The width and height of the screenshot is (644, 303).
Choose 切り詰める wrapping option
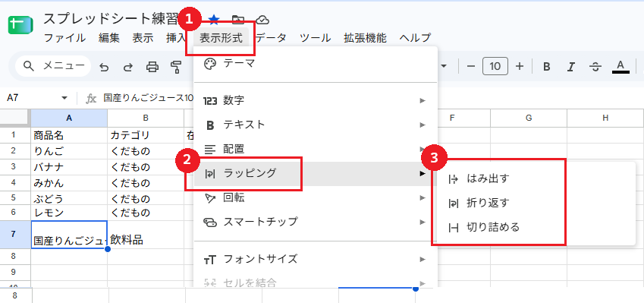pyautogui.click(x=536, y=227)
